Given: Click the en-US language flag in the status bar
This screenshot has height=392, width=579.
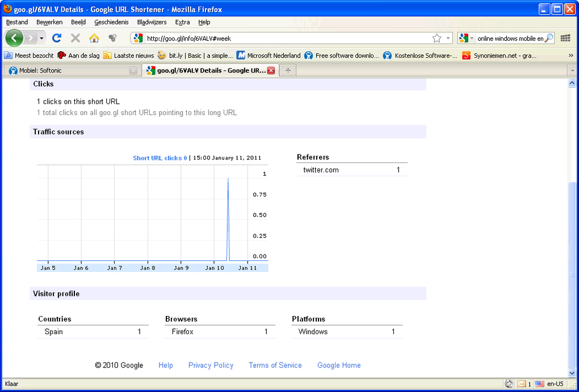Looking at the screenshot, I should tap(541, 383).
